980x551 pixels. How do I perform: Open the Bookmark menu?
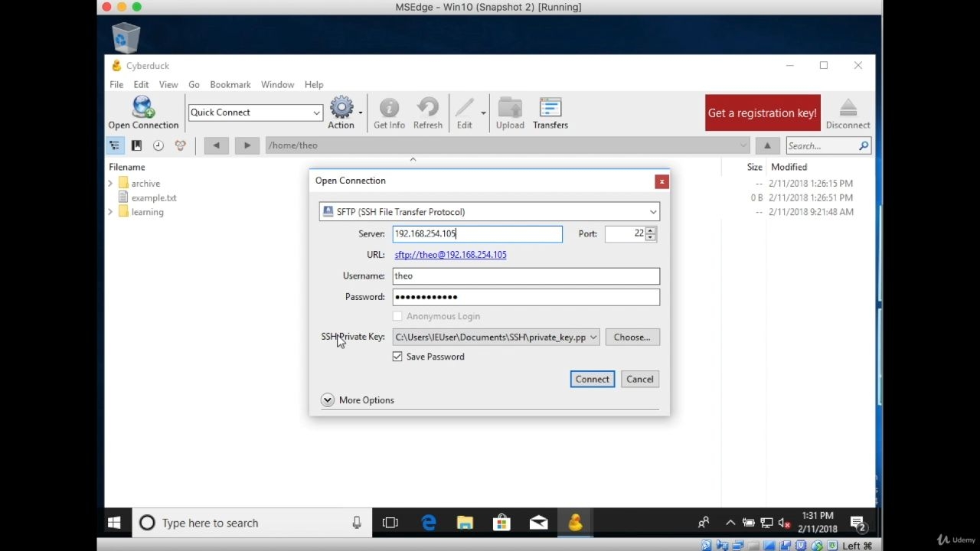click(x=230, y=85)
